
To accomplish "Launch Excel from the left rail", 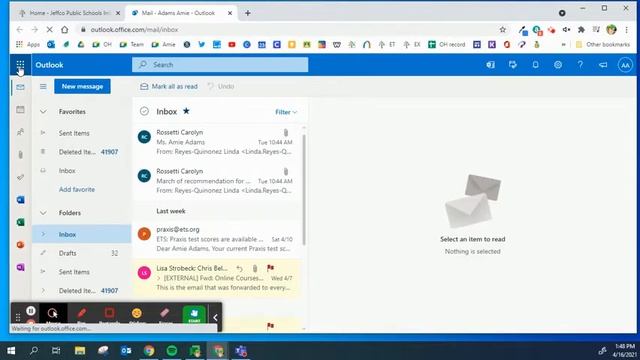I will 20,222.
